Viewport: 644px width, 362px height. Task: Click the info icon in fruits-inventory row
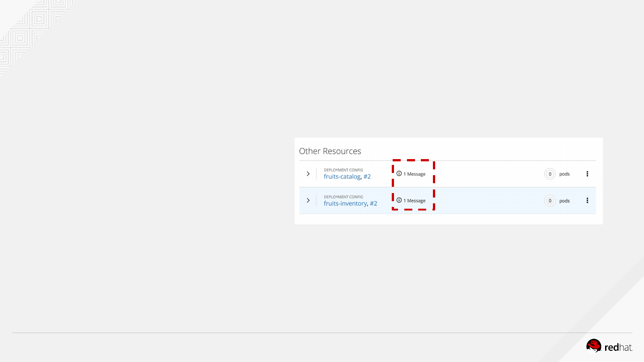pos(399,200)
